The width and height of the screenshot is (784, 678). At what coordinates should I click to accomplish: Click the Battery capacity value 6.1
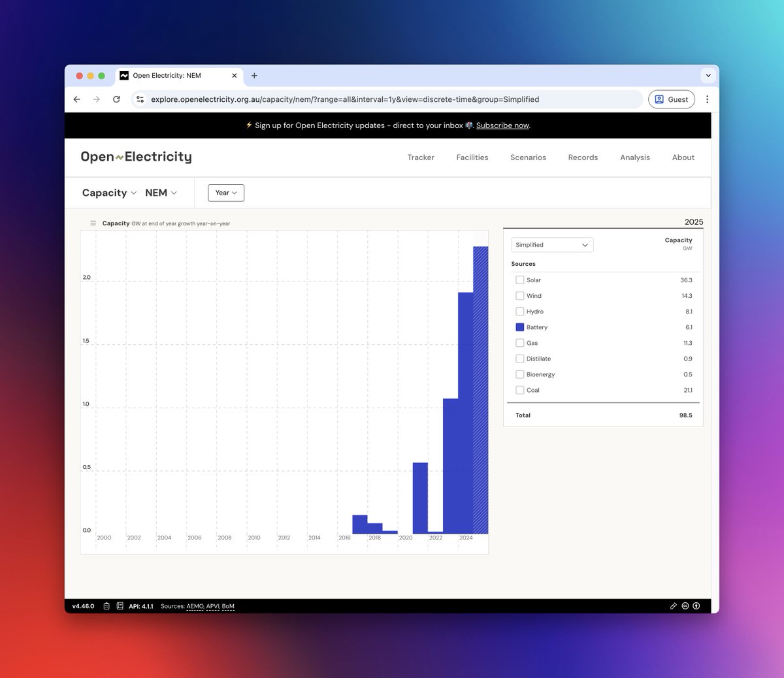[x=689, y=327]
